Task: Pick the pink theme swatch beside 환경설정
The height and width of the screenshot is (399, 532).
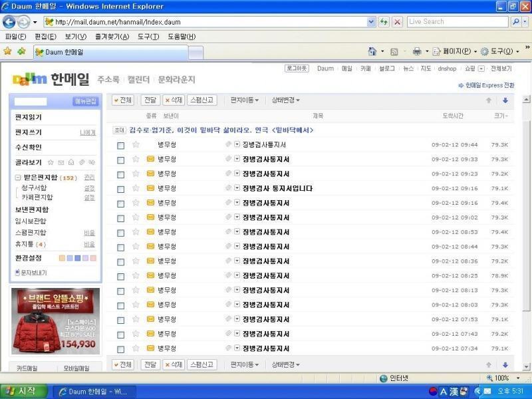Action: pyautogui.click(x=93, y=258)
